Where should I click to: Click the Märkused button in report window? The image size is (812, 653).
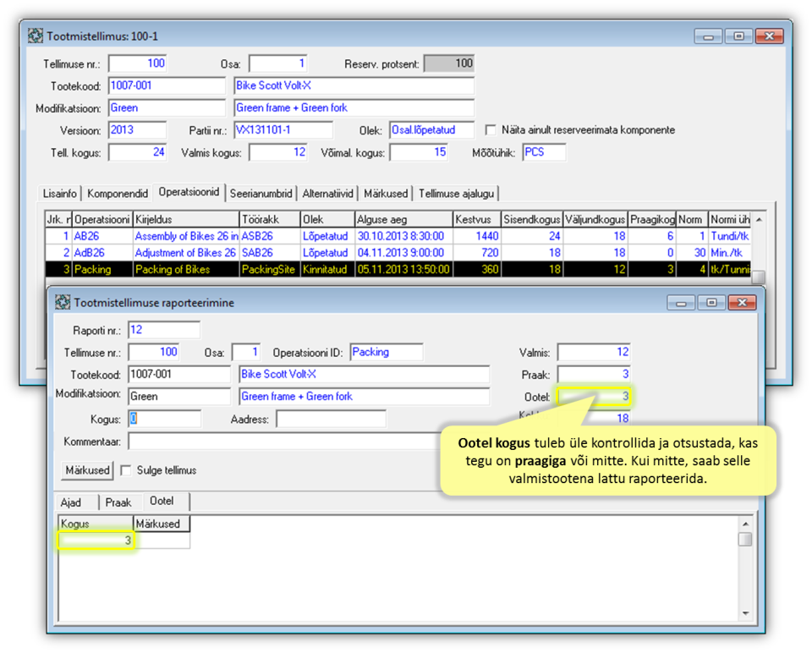[87, 470]
